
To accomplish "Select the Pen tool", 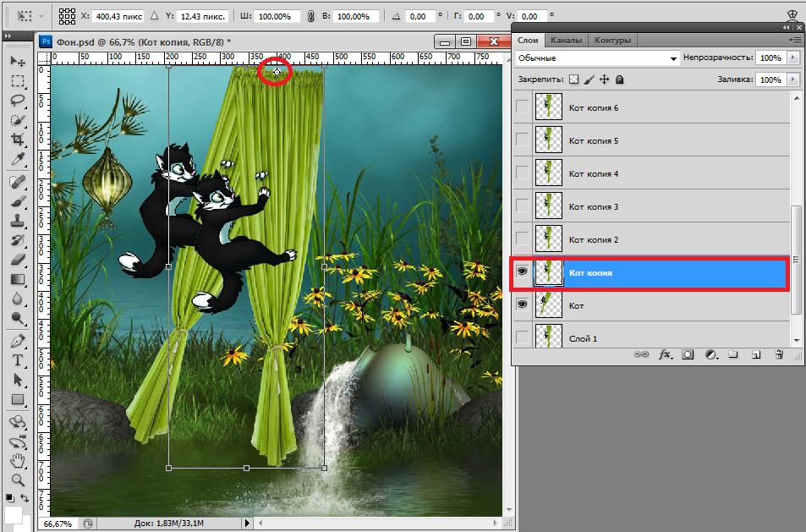I will [18, 340].
